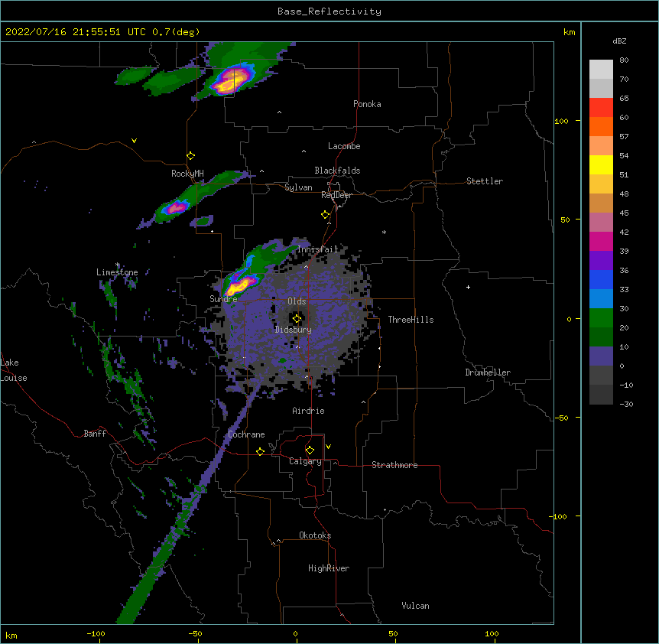
Task: Click the Blackfalds town label
Action: click(337, 171)
